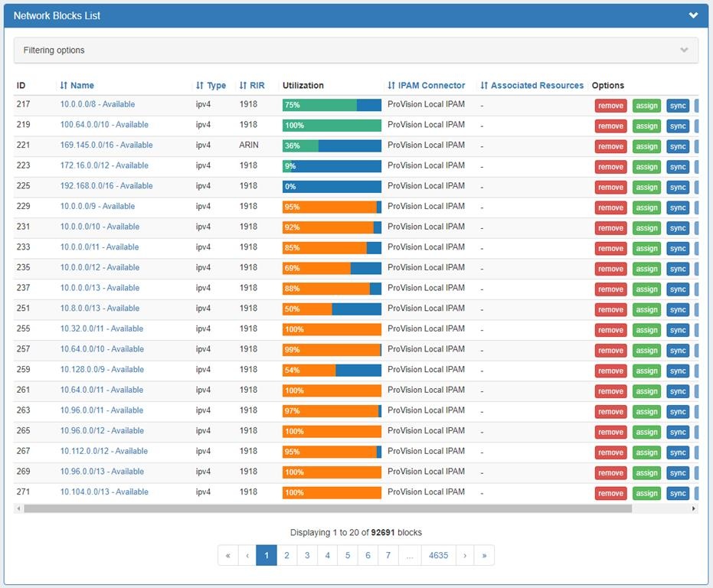Image resolution: width=713 pixels, height=588 pixels.
Task: Assign the 169.145.0.0/16 block
Action: click(x=646, y=146)
